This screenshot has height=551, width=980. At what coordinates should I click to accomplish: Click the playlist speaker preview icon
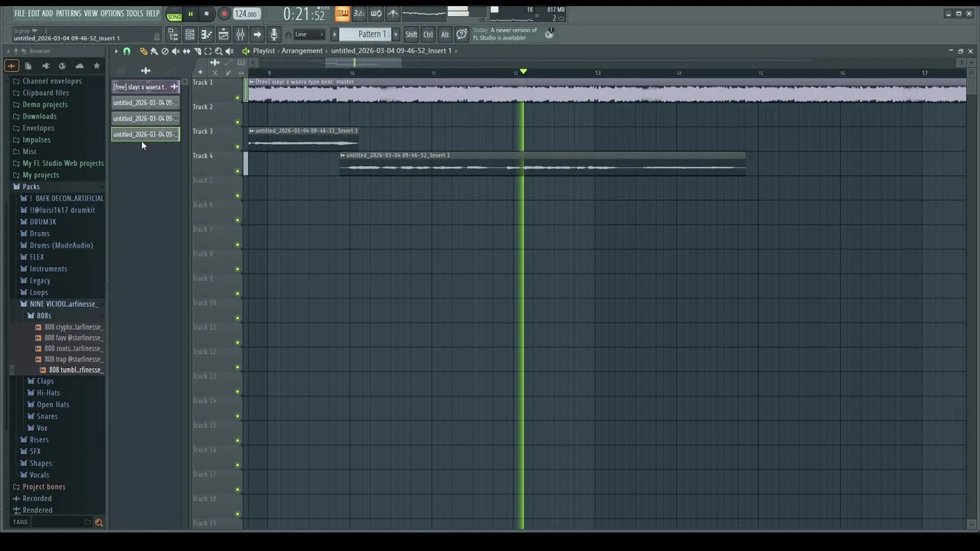point(247,51)
